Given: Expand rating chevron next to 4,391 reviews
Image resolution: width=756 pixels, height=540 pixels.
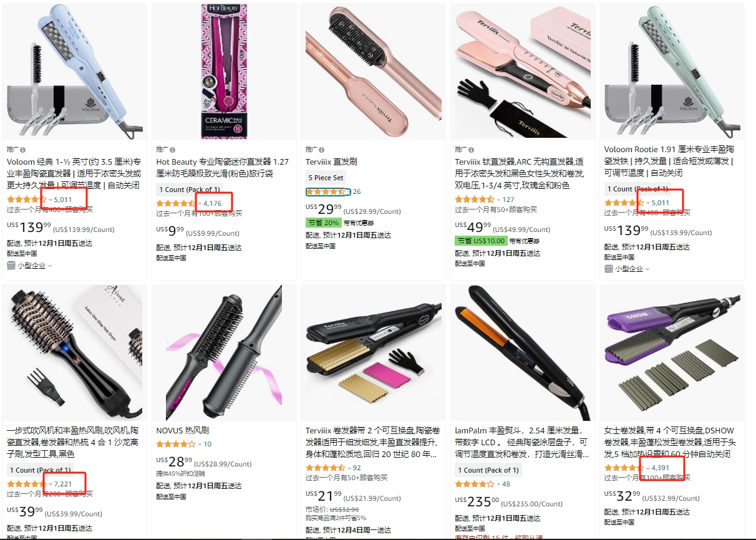Looking at the screenshot, I should (647, 468).
